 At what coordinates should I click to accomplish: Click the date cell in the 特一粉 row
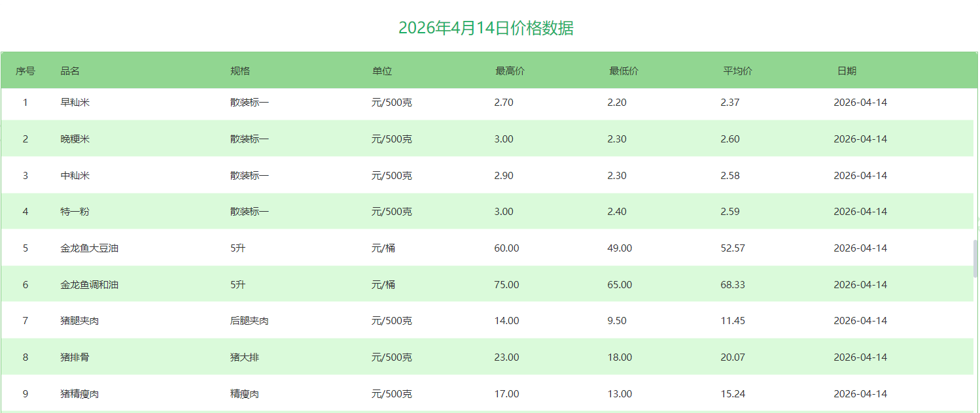tap(860, 212)
